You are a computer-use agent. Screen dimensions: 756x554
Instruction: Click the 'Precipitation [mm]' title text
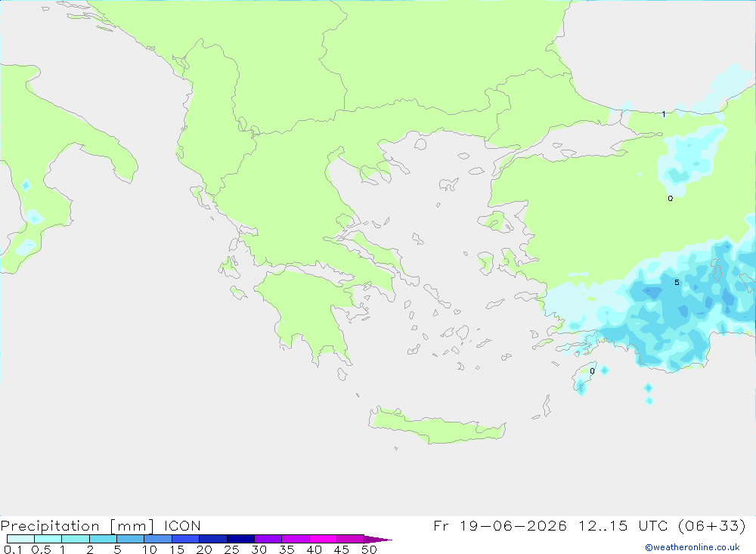[x=78, y=526]
